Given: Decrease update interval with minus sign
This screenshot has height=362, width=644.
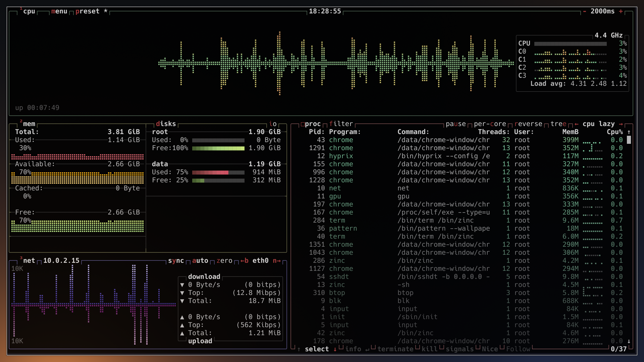Looking at the screenshot, I should (x=584, y=11).
